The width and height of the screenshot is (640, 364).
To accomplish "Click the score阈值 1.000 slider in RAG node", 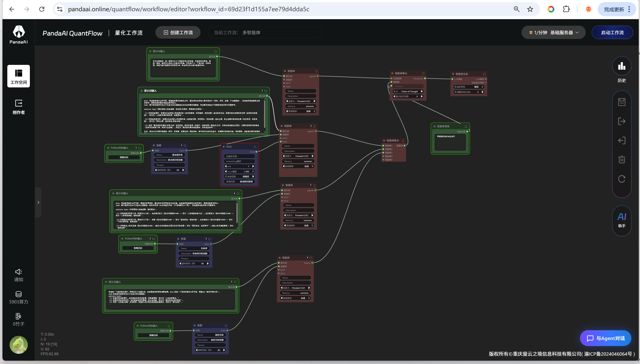I will tap(239, 171).
